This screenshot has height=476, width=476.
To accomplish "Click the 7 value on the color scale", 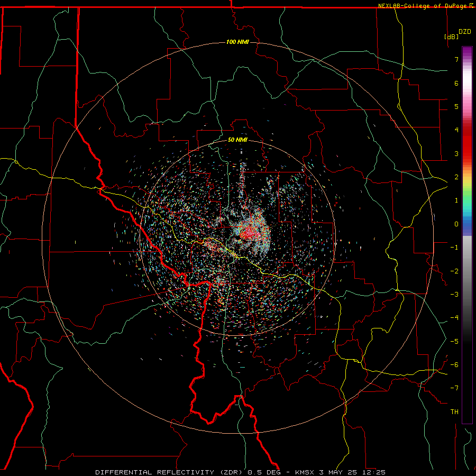I will (456, 59).
